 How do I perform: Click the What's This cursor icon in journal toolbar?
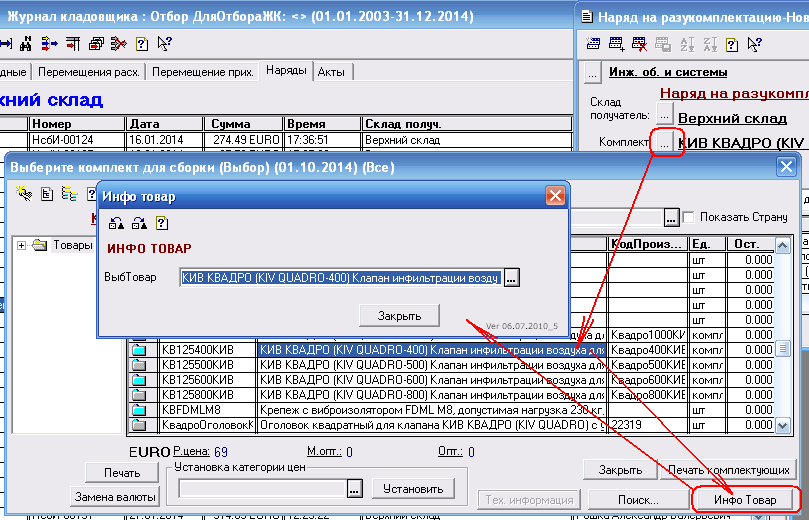[165, 44]
